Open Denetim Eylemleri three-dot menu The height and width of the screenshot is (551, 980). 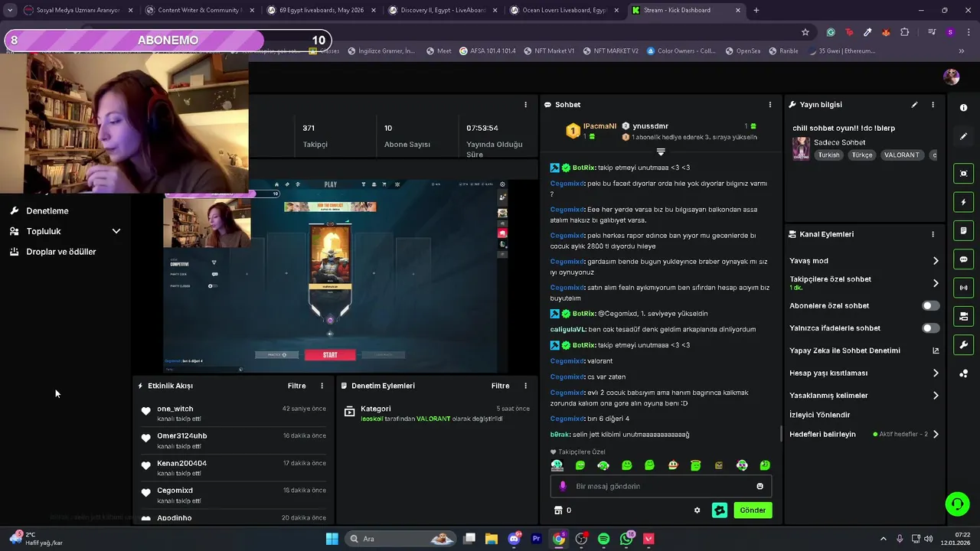point(525,386)
